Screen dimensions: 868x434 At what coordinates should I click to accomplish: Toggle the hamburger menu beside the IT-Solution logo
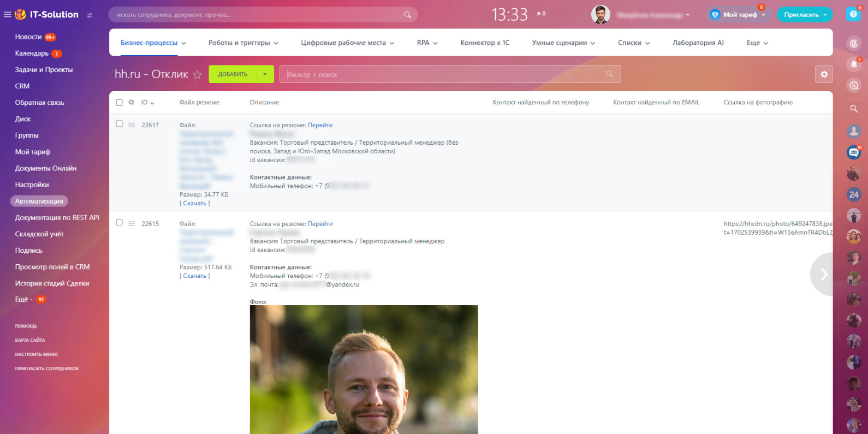point(7,15)
